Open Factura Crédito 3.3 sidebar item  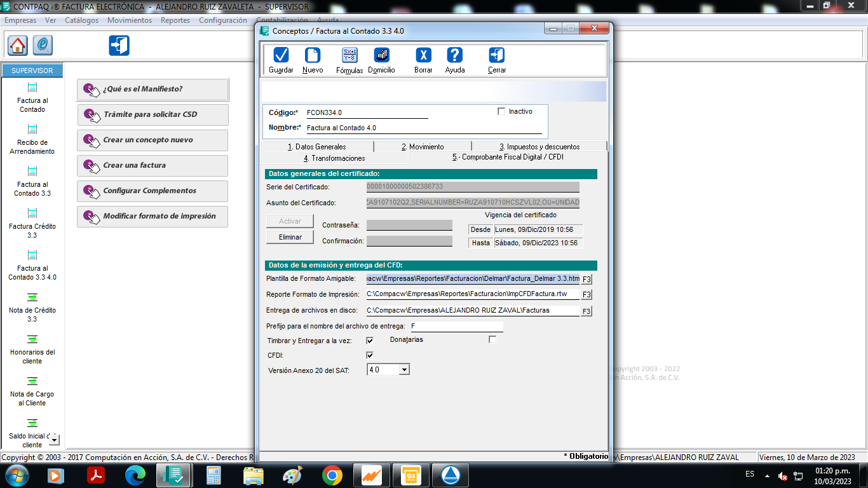32,224
